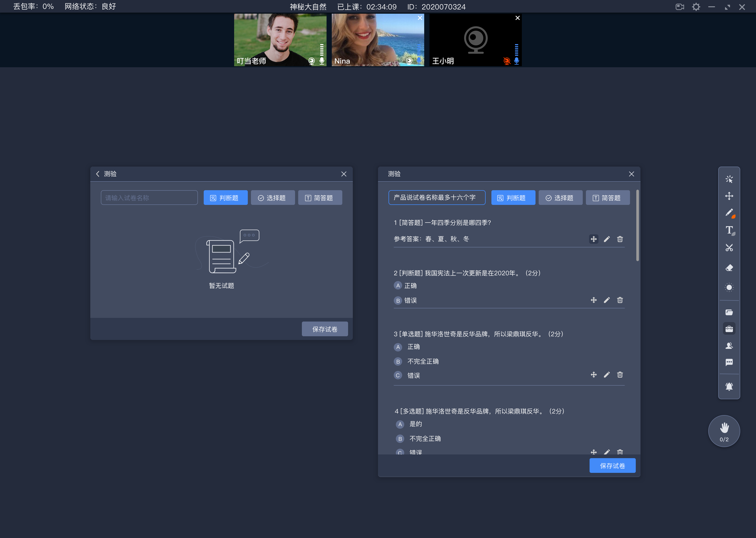
Task: Click 保存试卷 button in left panel
Action: 325,329
